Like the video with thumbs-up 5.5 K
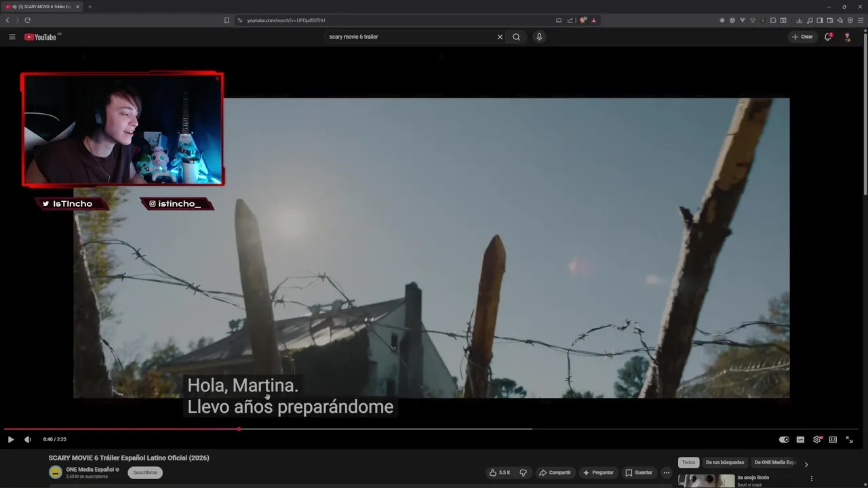Viewport: 868px width, 488px height. pos(500,472)
